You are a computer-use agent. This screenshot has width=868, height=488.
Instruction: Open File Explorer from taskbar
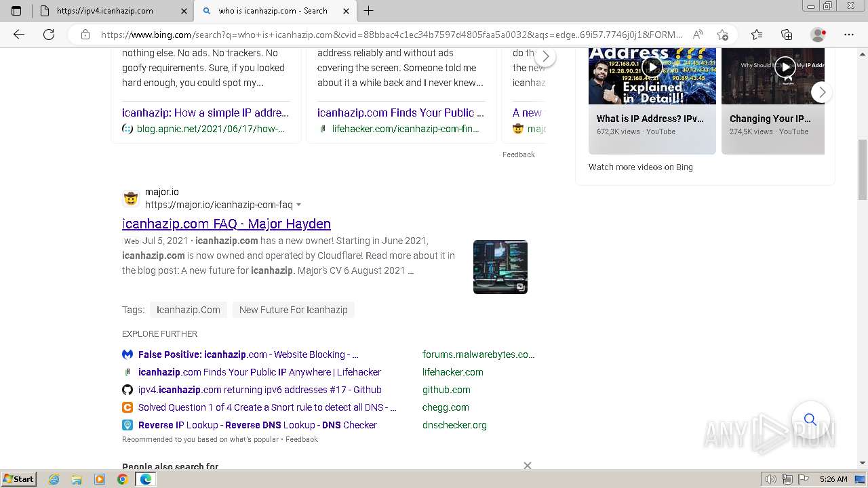tap(77, 479)
